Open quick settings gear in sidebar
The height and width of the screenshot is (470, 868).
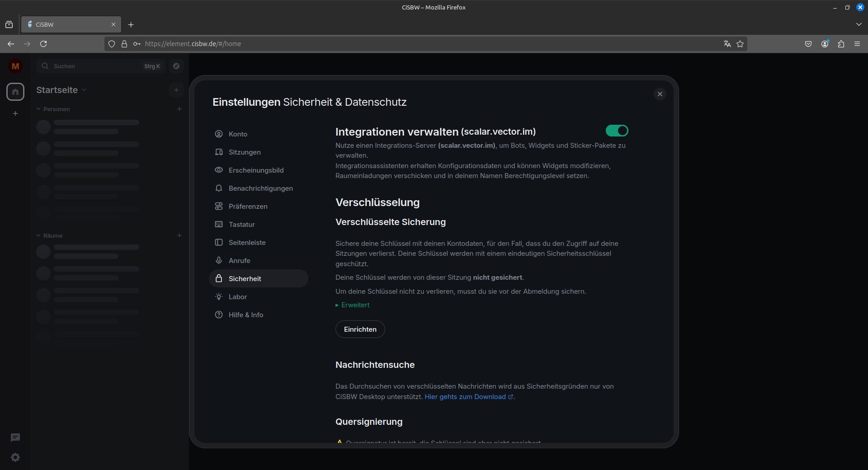[15, 457]
